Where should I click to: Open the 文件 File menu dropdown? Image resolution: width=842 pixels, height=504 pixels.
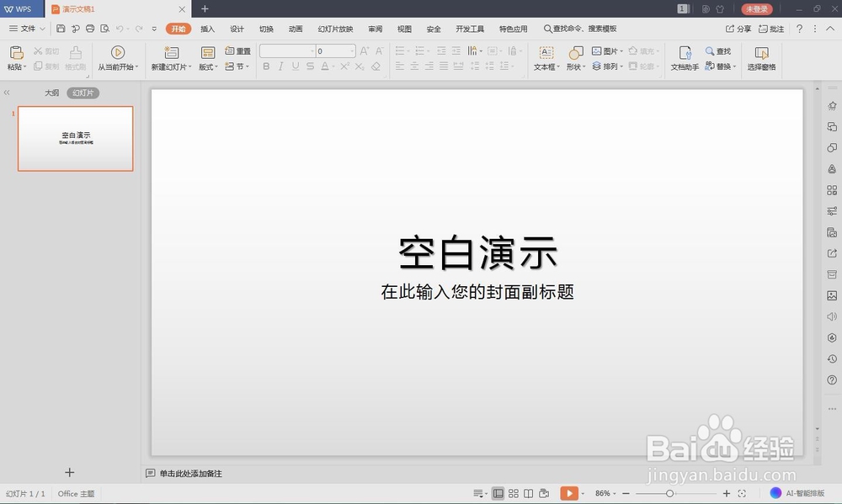click(x=28, y=29)
